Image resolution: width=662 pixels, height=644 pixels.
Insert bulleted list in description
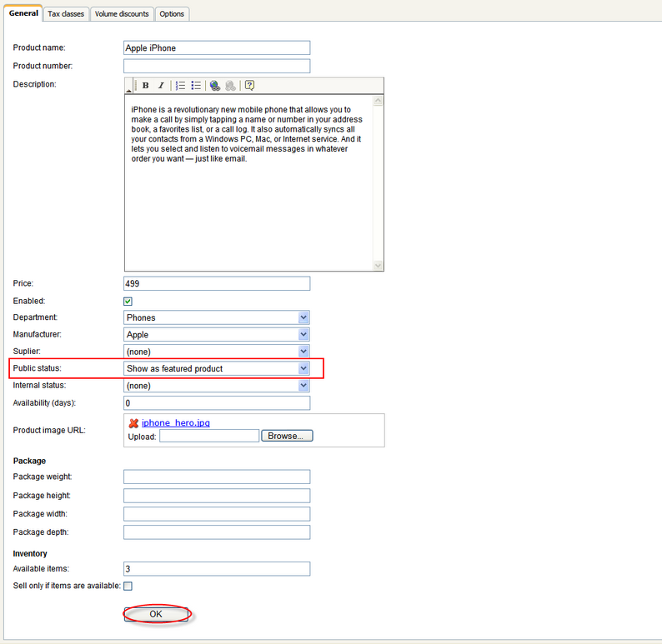(196, 86)
